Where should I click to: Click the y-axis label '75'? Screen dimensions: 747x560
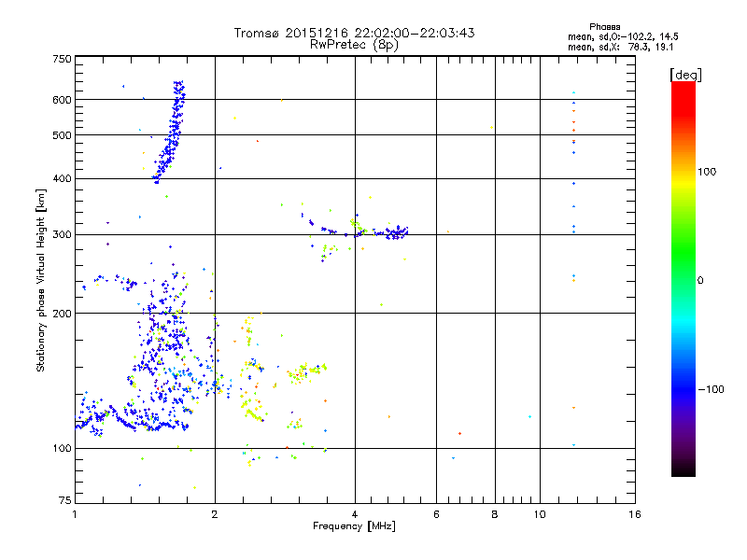coord(65,500)
